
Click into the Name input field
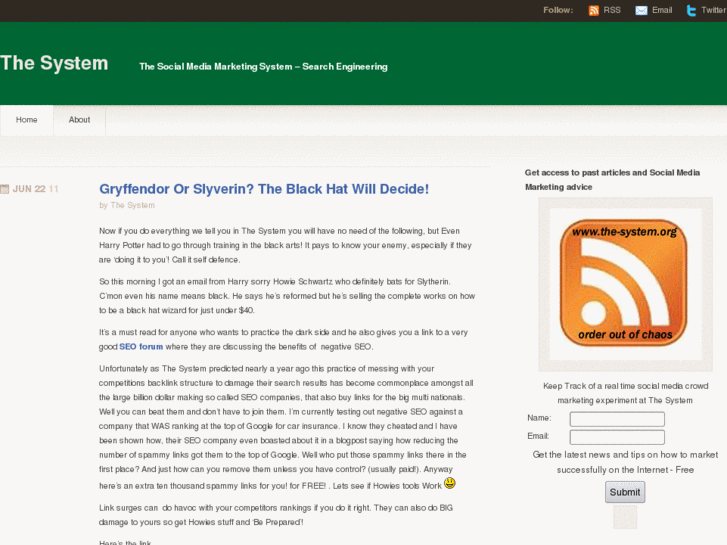[617, 419]
